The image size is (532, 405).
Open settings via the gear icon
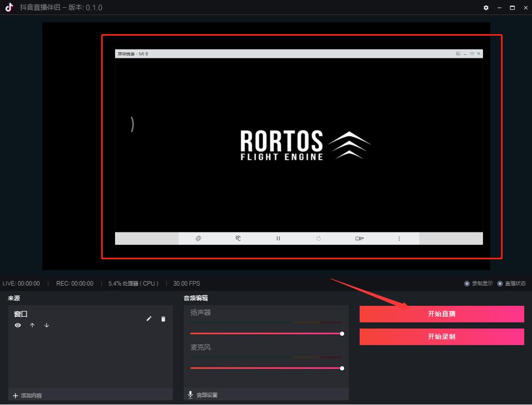(486, 8)
